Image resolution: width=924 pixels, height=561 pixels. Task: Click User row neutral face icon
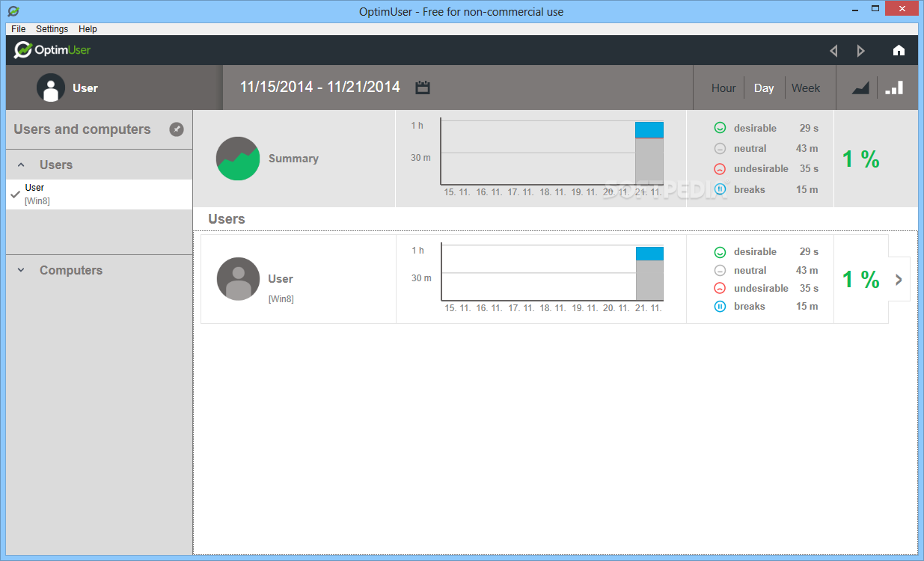(720, 270)
